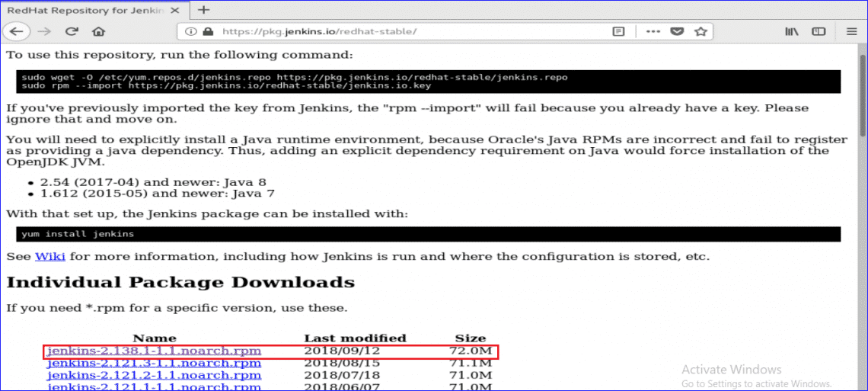Screen dimensions: 868x391
Task: Open new tab with plus button
Action: [x=204, y=10]
